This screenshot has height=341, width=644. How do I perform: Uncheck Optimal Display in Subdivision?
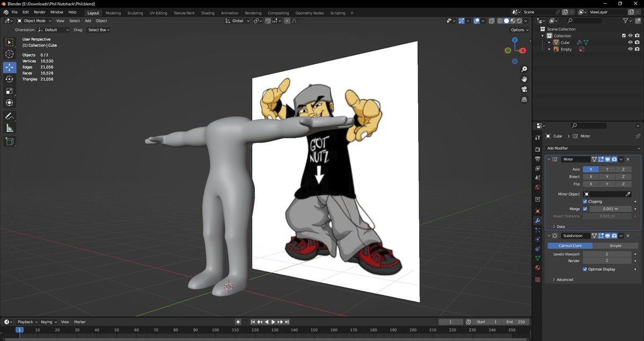[585, 269]
